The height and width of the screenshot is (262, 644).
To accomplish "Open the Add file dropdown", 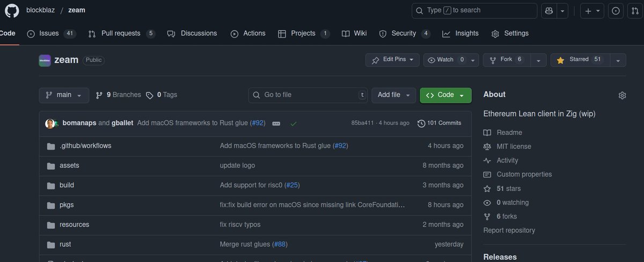I will pos(393,95).
